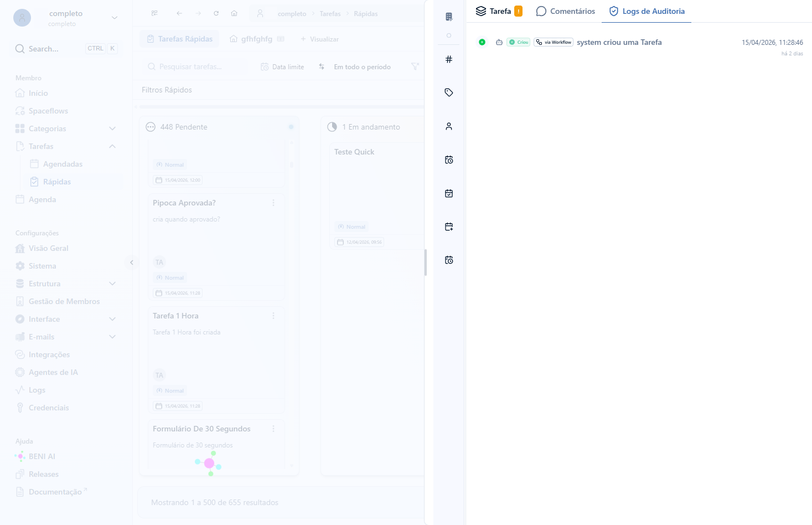Click the calendar-plus icon in the side strip
The width and height of the screenshot is (812, 525).
point(449,227)
